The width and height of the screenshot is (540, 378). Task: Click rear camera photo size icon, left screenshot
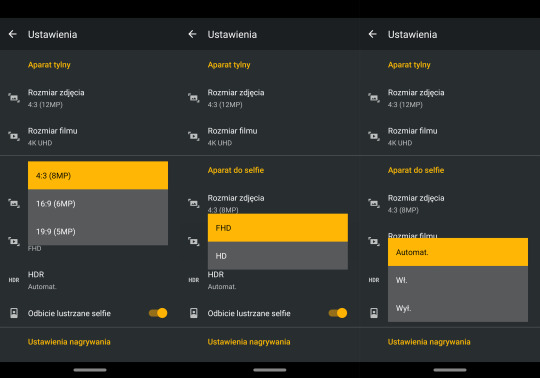coord(14,98)
